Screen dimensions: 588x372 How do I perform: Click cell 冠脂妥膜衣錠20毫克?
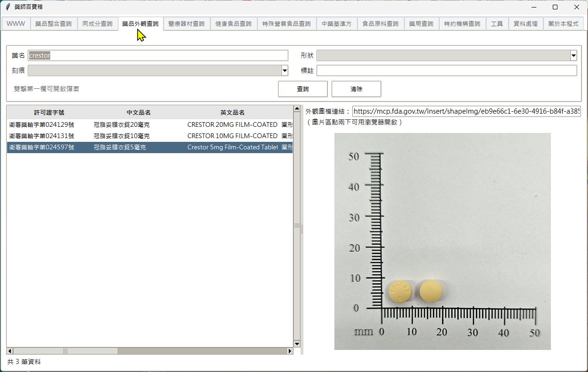pos(122,124)
